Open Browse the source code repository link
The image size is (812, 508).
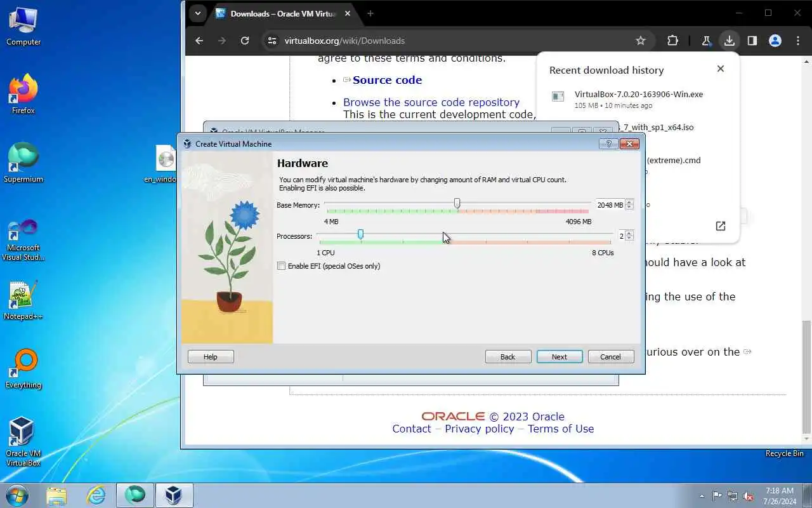pos(431,102)
